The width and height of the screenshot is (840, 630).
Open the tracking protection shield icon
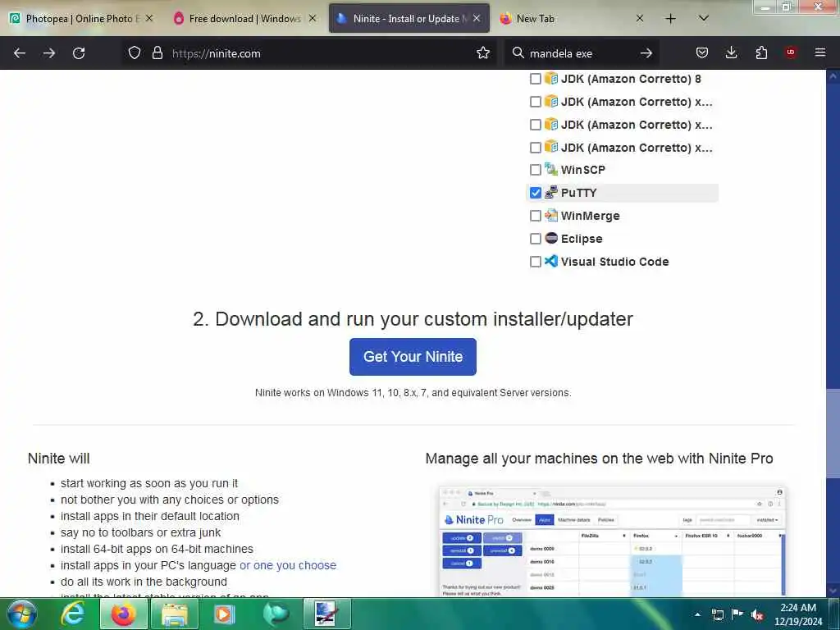(x=135, y=53)
